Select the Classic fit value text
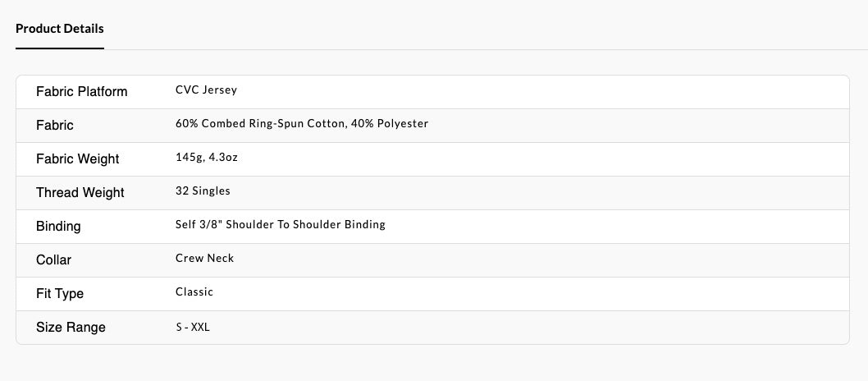Image resolution: width=868 pixels, height=381 pixels. [194, 292]
